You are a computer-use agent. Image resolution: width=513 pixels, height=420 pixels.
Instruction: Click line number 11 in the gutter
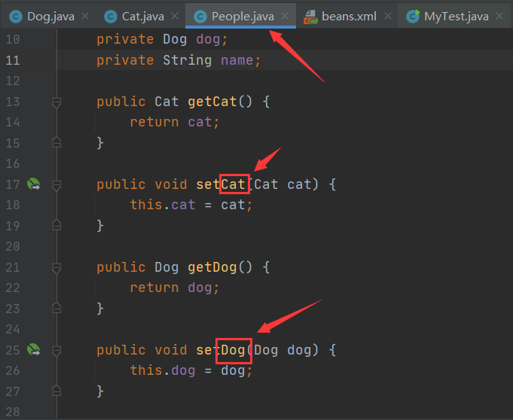(x=13, y=60)
